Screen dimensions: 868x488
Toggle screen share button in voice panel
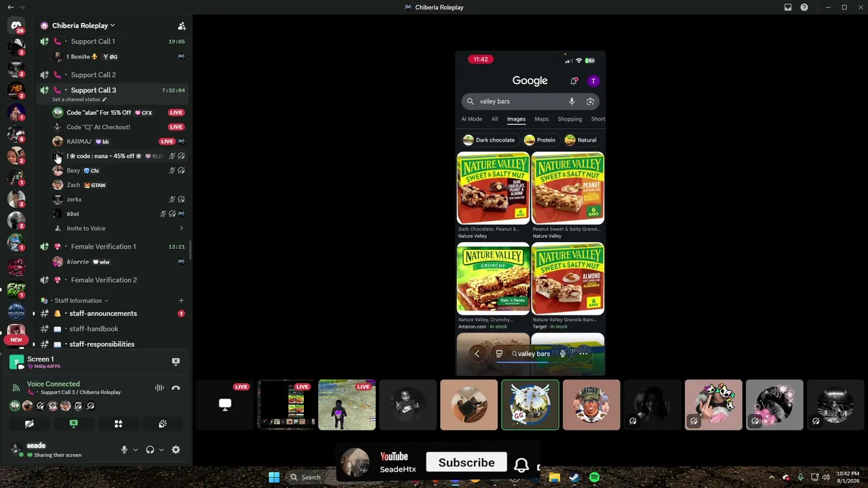[x=73, y=424]
